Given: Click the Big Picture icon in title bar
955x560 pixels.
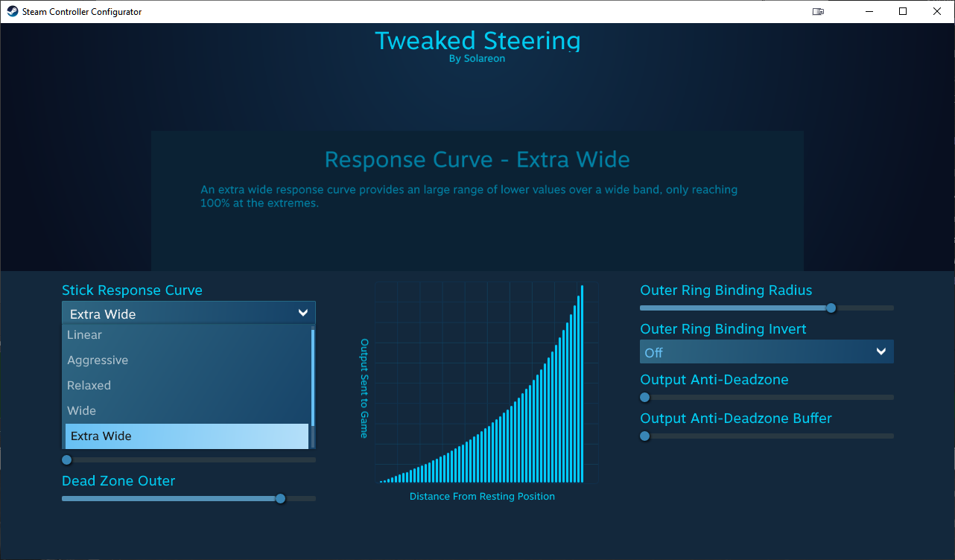Looking at the screenshot, I should (x=819, y=11).
